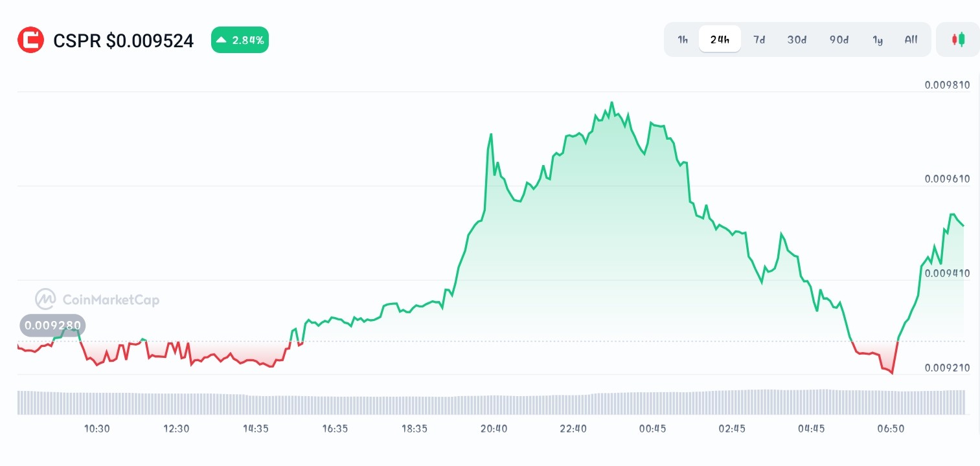The width and height of the screenshot is (980, 466).
Task: Switch to the 7d timeframe
Action: [x=759, y=39]
